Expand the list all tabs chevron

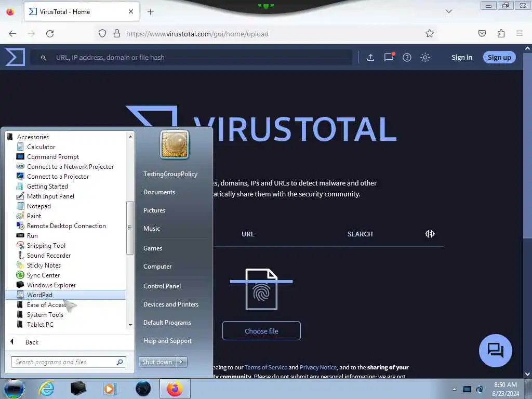tap(448, 11)
